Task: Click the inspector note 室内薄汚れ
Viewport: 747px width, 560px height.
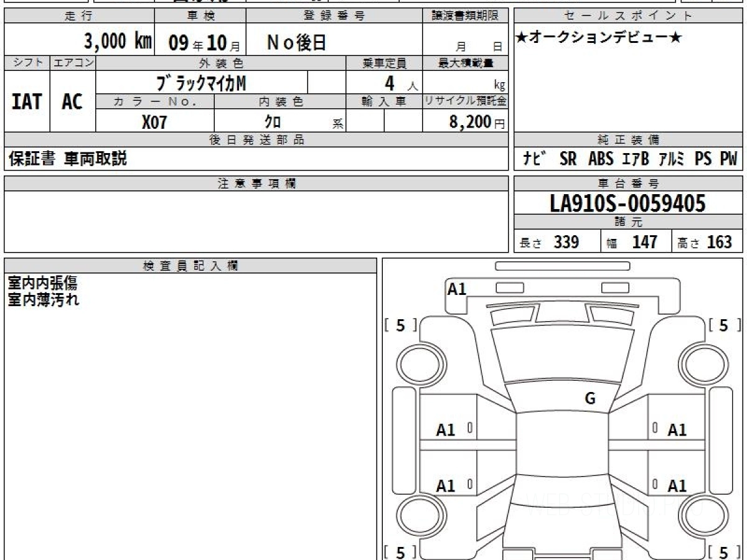Action: (x=44, y=300)
